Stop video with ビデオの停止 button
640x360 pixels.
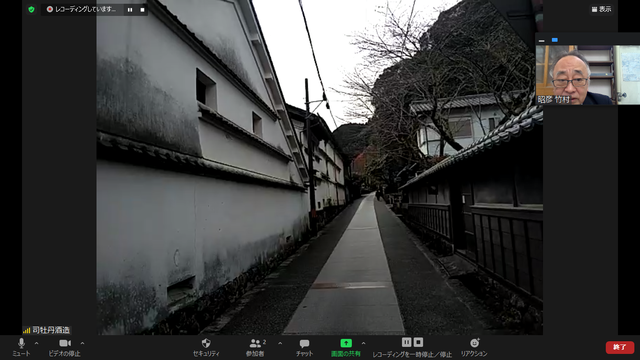point(64,347)
